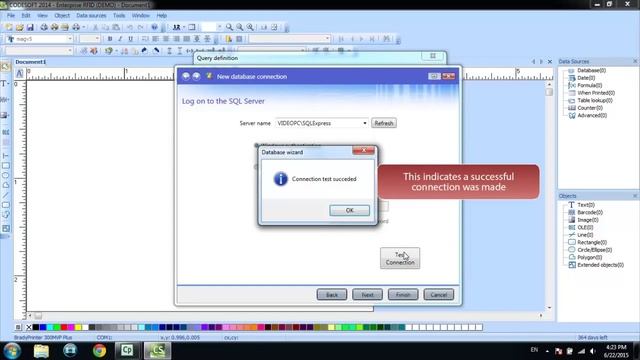Click the Open file toolbar icon
Screen dimensions: 640x360
click(x=19, y=27)
